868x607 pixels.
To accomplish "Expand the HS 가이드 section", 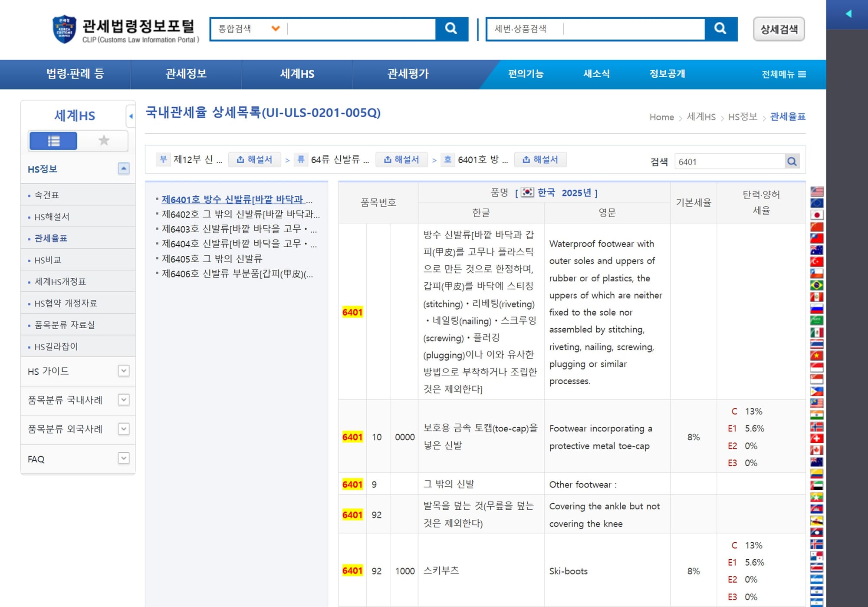I will tap(124, 371).
